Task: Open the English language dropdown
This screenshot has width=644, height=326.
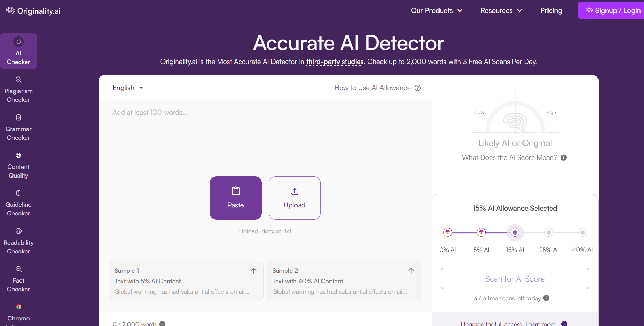Action: point(128,88)
